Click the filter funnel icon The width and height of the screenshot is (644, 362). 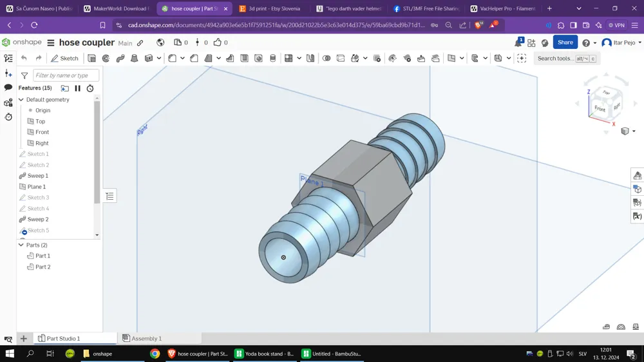[24, 75]
